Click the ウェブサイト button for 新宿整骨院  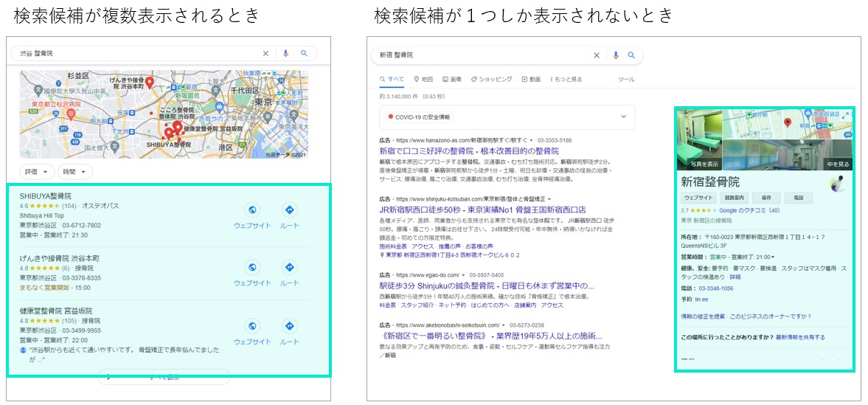pyautogui.click(x=698, y=198)
